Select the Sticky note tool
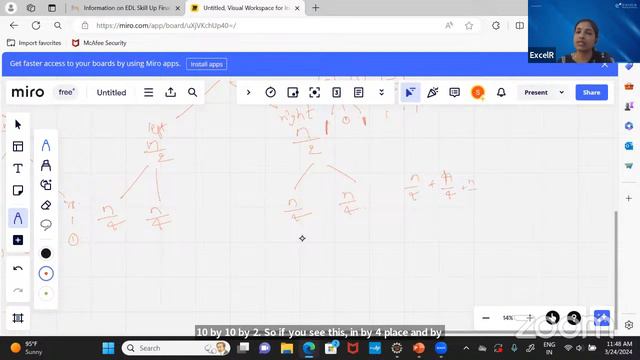 coord(18,190)
